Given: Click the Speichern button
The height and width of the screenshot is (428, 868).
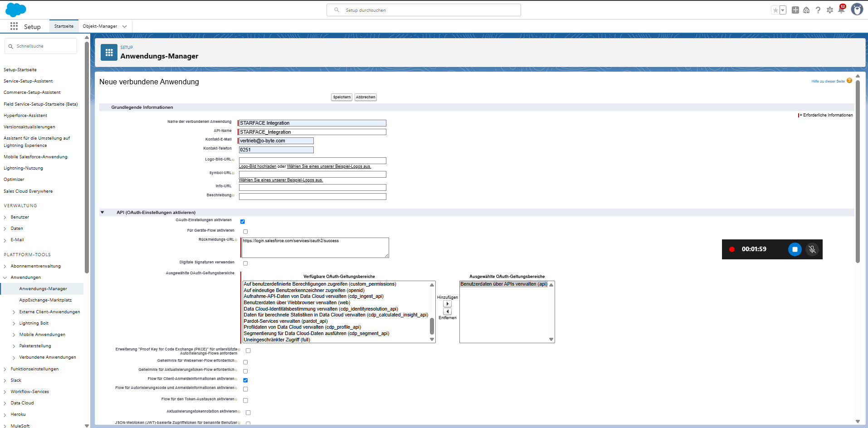Looking at the screenshot, I should 341,97.
